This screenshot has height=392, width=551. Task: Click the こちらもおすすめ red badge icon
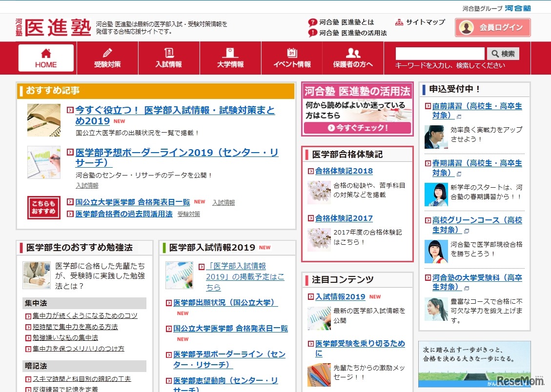(43, 208)
